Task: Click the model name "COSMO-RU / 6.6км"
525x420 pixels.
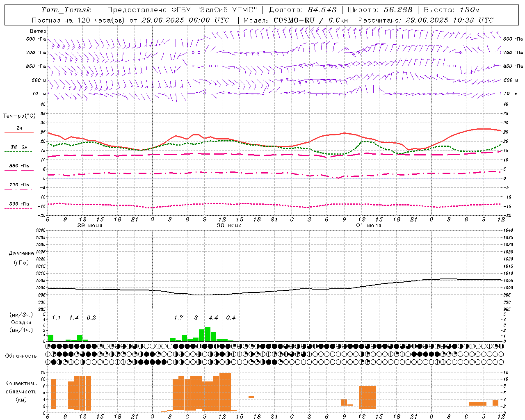Action: coord(311,20)
